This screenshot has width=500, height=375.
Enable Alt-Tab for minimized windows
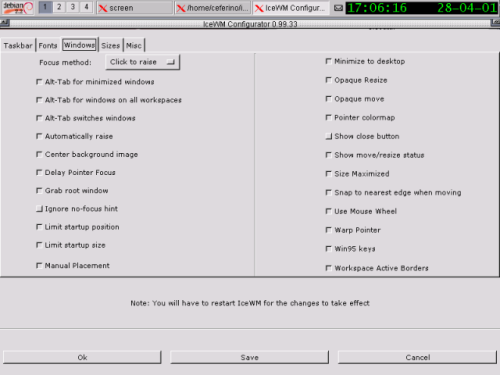(39, 82)
